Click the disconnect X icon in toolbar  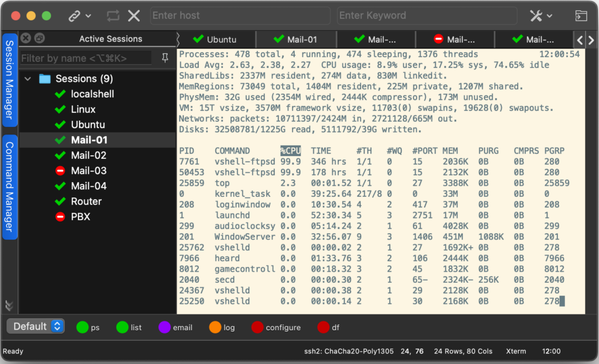(x=134, y=16)
